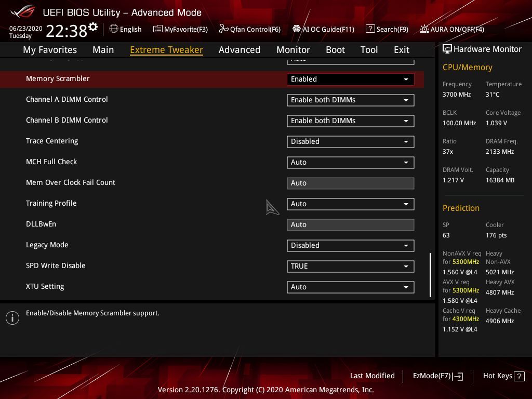Select the Channel B DIMM Control label
This screenshot has height=399, width=532.
pyautogui.click(x=67, y=120)
